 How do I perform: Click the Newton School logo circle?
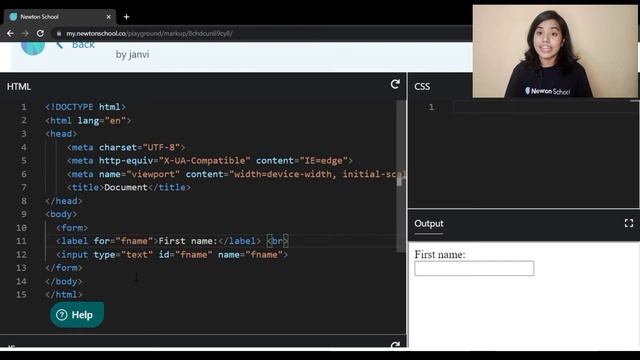(x=33, y=48)
